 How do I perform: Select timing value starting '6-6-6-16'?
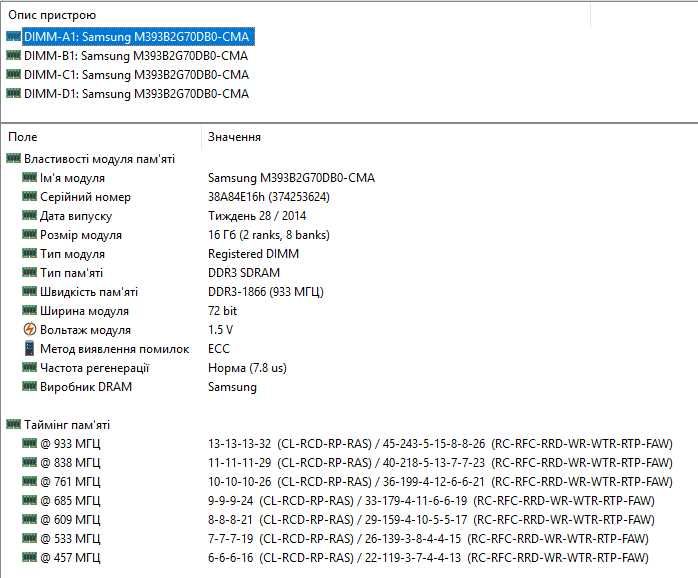(x=428, y=558)
